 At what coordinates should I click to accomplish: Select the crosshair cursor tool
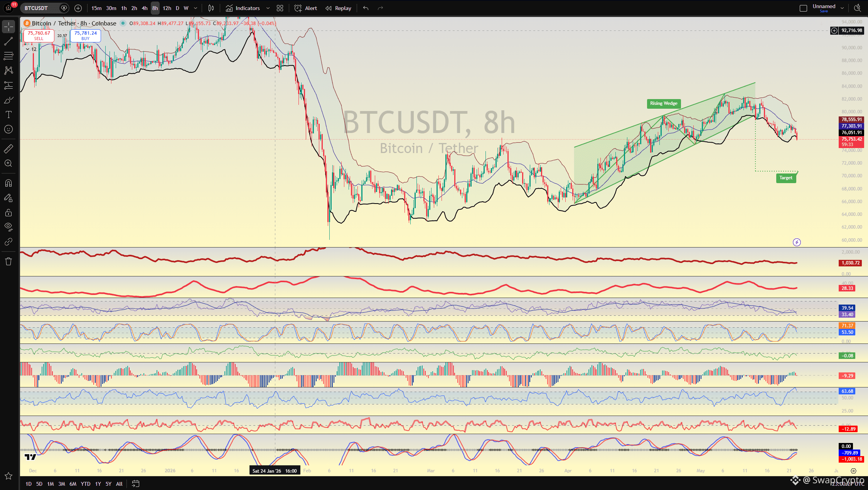tap(8, 27)
